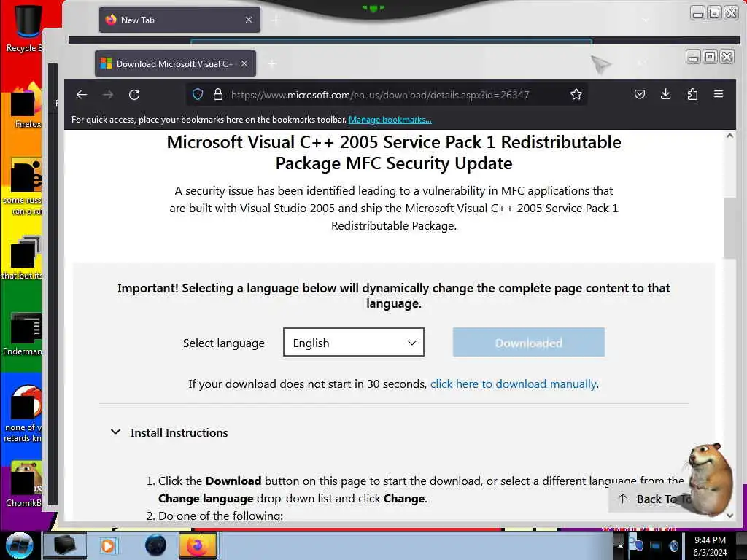Close the Download Microsoft Visual C++ tab

[244, 64]
